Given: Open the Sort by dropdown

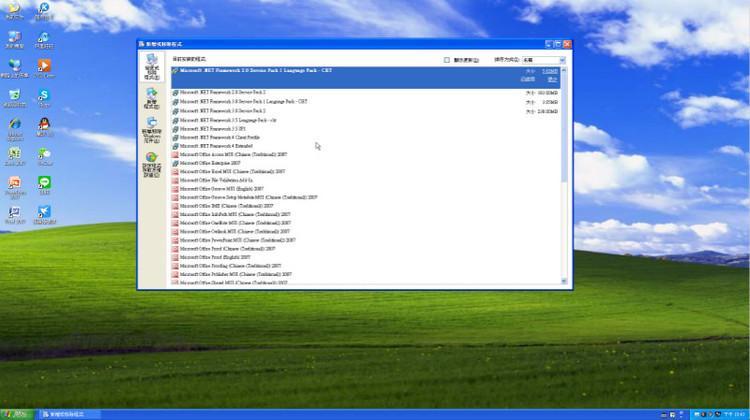Looking at the screenshot, I should point(544,60).
